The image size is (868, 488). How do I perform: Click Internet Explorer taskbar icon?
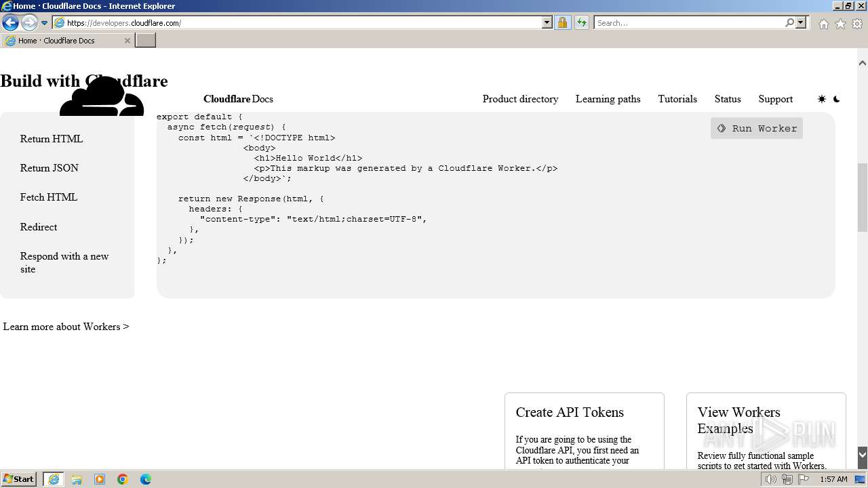54,479
